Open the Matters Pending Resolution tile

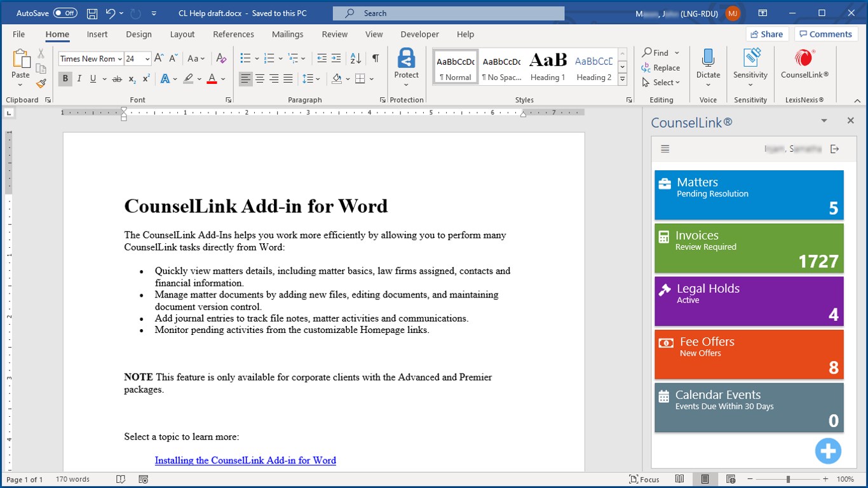click(749, 195)
